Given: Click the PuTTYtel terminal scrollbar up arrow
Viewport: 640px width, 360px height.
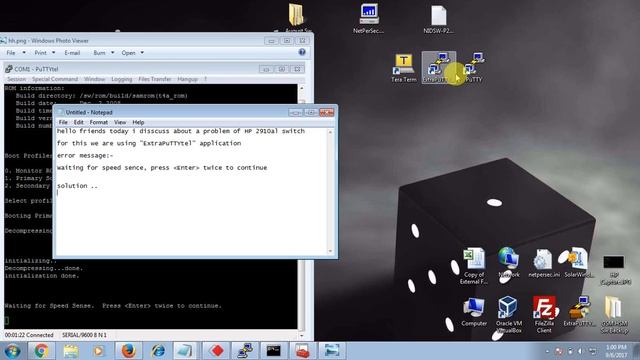Looking at the screenshot, I should pyautogui.click(x=302, y=88).
